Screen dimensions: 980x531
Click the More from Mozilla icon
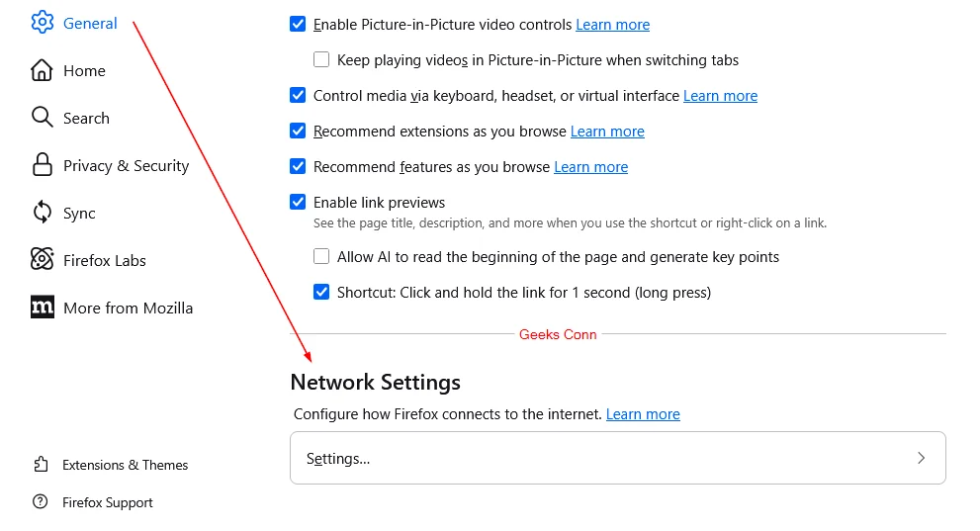click(42, 308)
